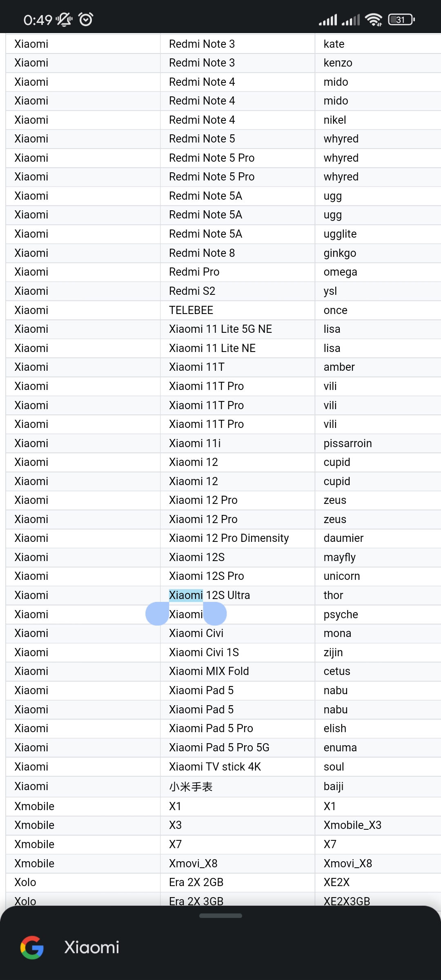
Task: Select the Xiaomi 12 Pro Dimensity cell
Action: 238,538
